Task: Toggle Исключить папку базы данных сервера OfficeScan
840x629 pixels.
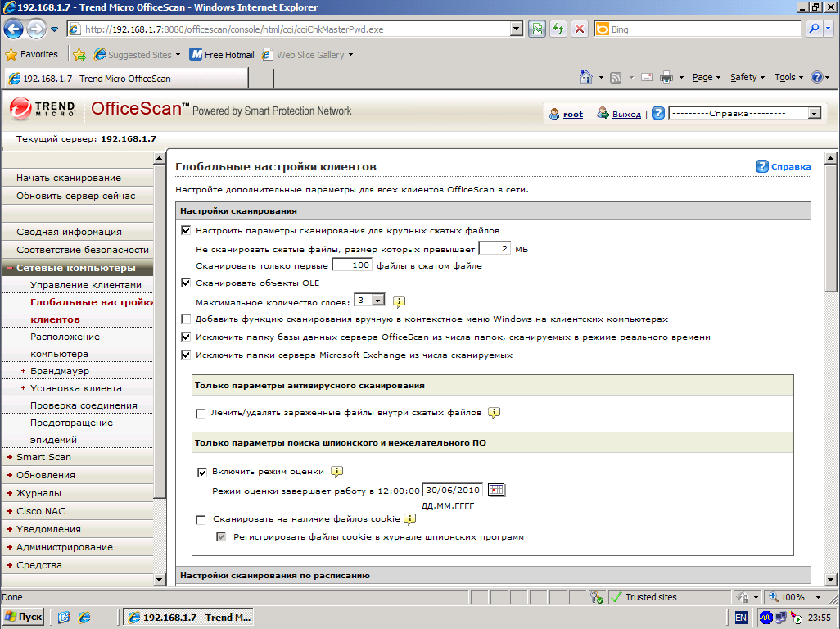Action: [x=186, y=337]
